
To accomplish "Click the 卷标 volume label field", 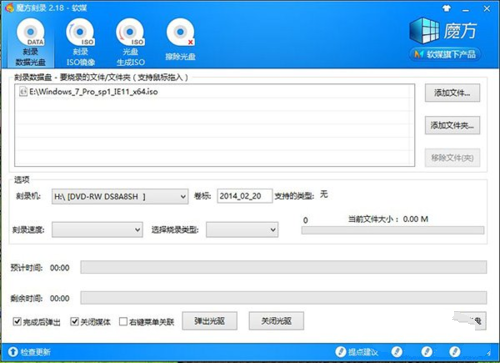I will (x=245, y=196).
